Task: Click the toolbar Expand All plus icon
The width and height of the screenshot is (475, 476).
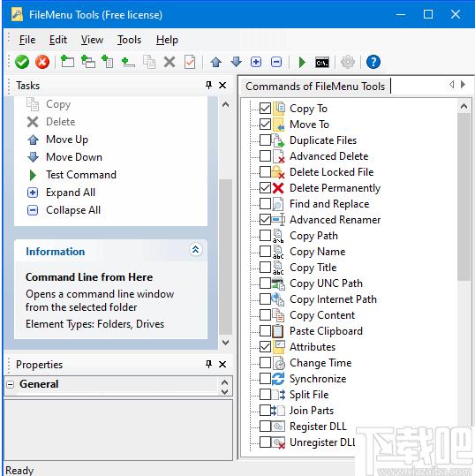Action: [256, 62]
